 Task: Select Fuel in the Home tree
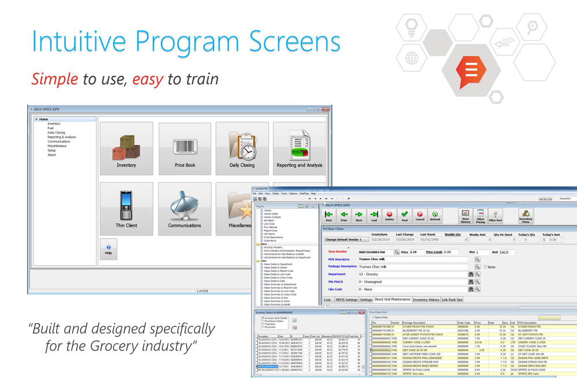pyautogui.click(x=50, y=128)
